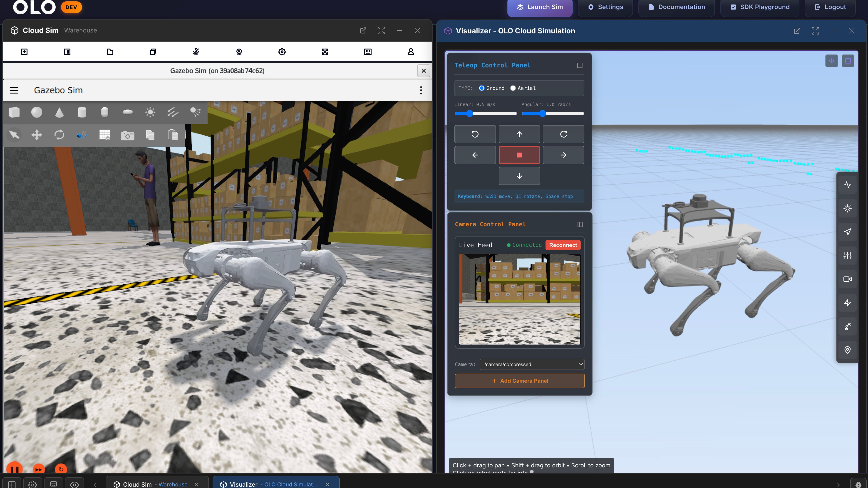The image size is (868, 488).
Task: Adjust the Angular speed slider
Action: (x=553, y=113)
